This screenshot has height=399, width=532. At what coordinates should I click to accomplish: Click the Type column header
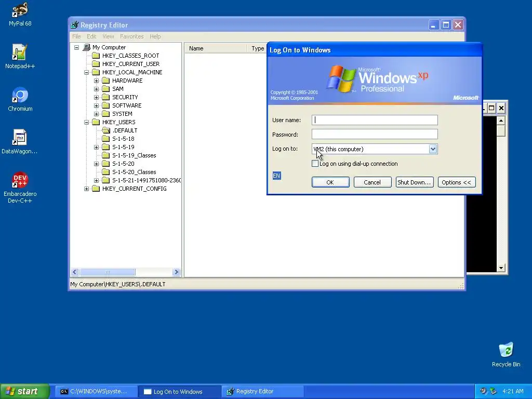pyautogui.click(x=258, y=48)
